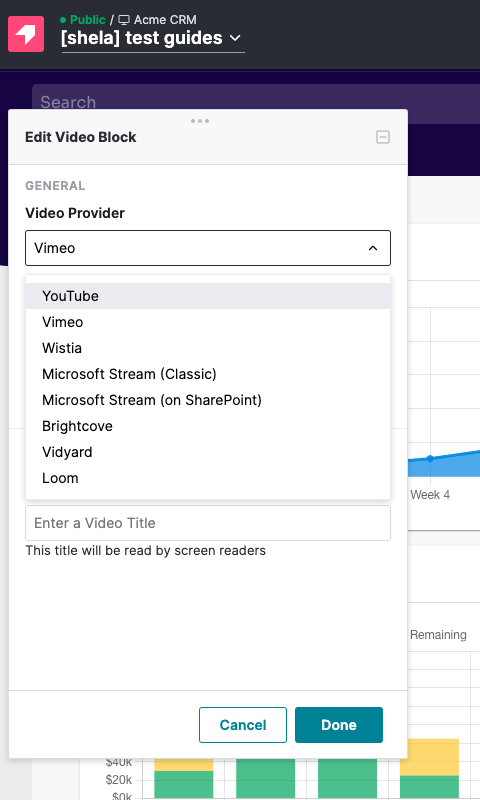Click the Public status label
The height and width of the screenshot is (800, 480).
[88, 20]
